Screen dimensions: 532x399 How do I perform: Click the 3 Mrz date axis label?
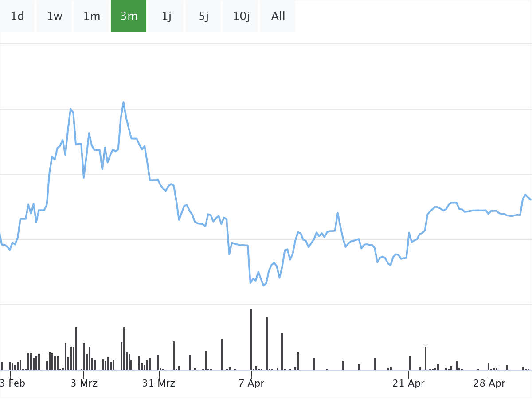tap(84, 383)
